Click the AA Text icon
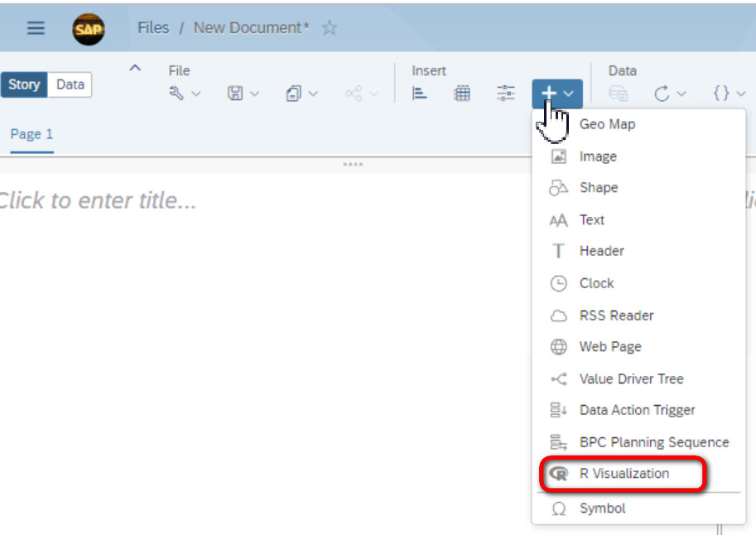This screenshot has width=756, height=535. (558, 220)
